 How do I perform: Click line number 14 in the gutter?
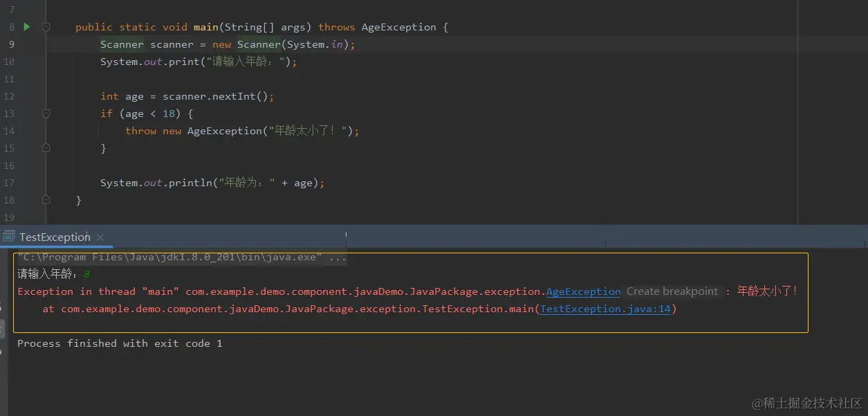tap(8, 131)
